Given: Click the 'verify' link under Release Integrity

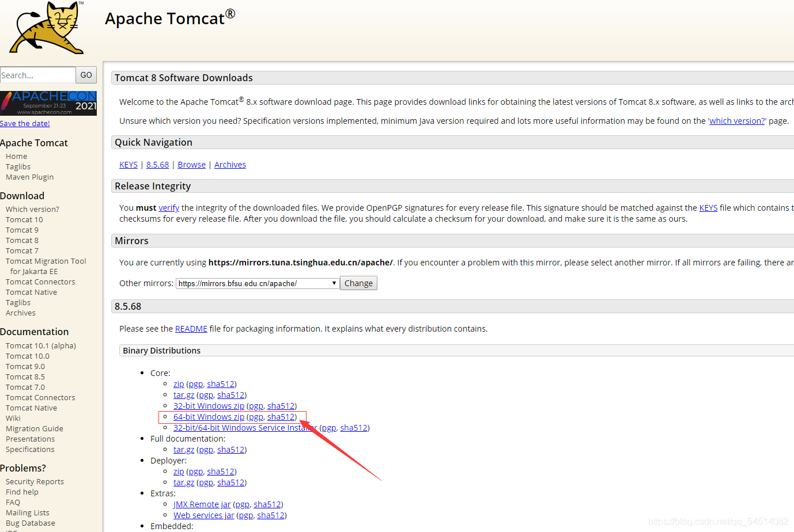Looking at the screenshot, I should [x=169, y=208].
